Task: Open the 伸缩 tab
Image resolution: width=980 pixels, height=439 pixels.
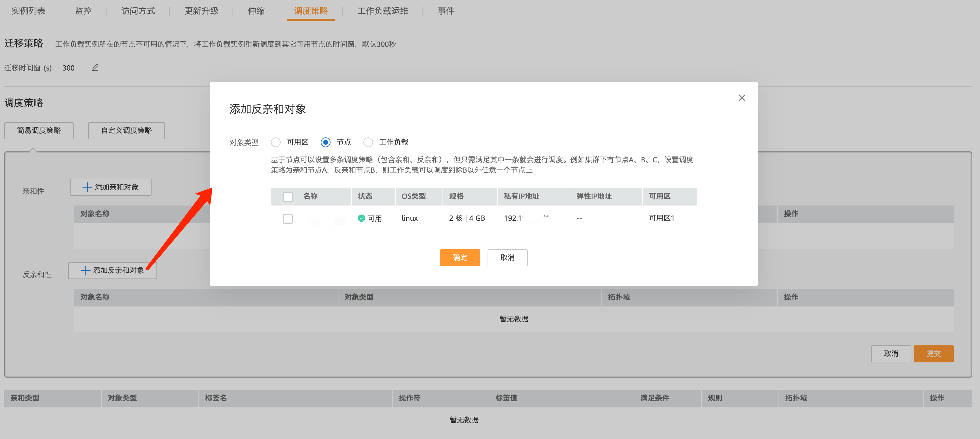Action: (256, 11)
